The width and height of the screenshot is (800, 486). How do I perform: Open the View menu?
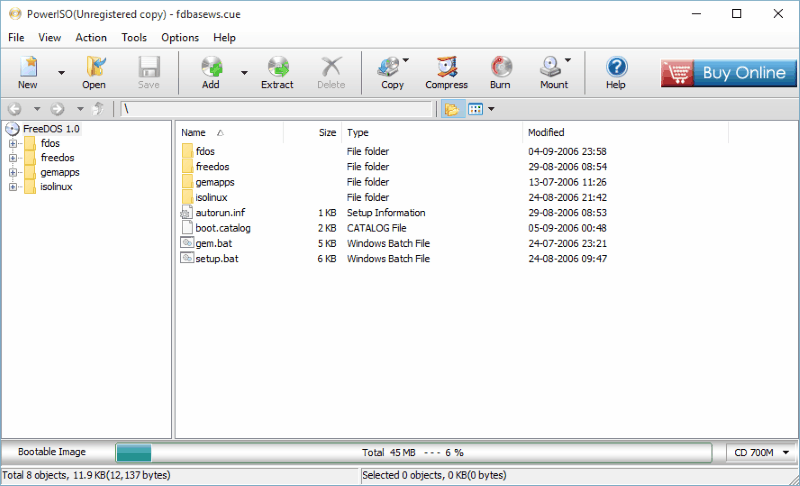pos(49,38)
